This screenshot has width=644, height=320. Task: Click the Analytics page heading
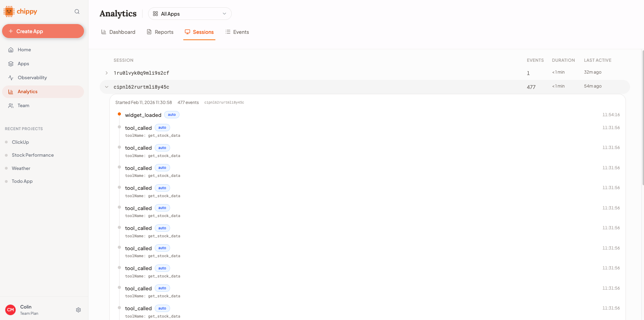[x=118, y=14]
